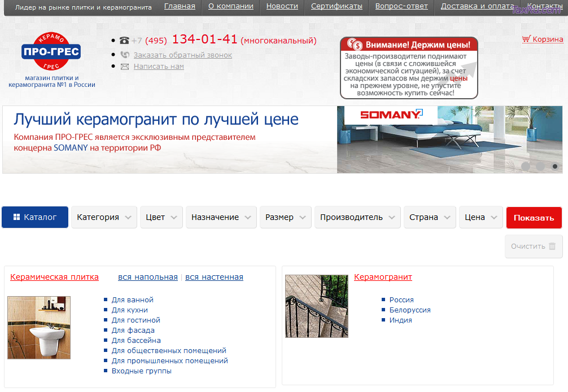
Task: Expand the Назначение dropdown
Action: (221, 217)
